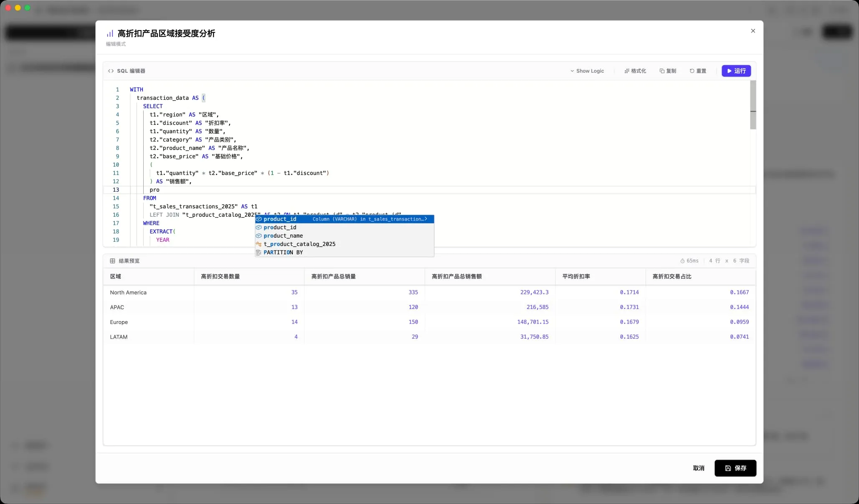Expand details arrow on the product_id suggestion
Viewport: 859px width, 504px height.
tap(426, 219)
